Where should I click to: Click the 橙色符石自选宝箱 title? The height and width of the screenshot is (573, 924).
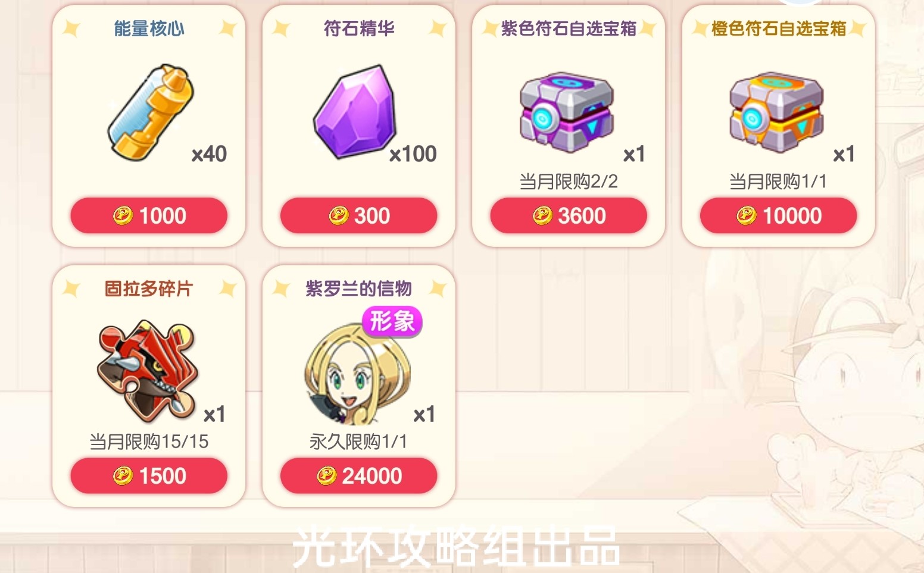click(779, 29)
